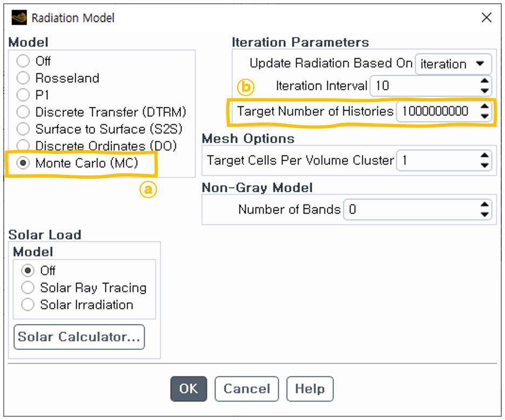Close the Radiation Model dialog

point(486,18)
